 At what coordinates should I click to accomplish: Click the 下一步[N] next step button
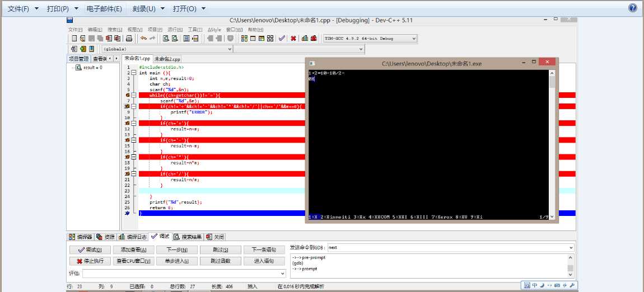pos(177,249)
